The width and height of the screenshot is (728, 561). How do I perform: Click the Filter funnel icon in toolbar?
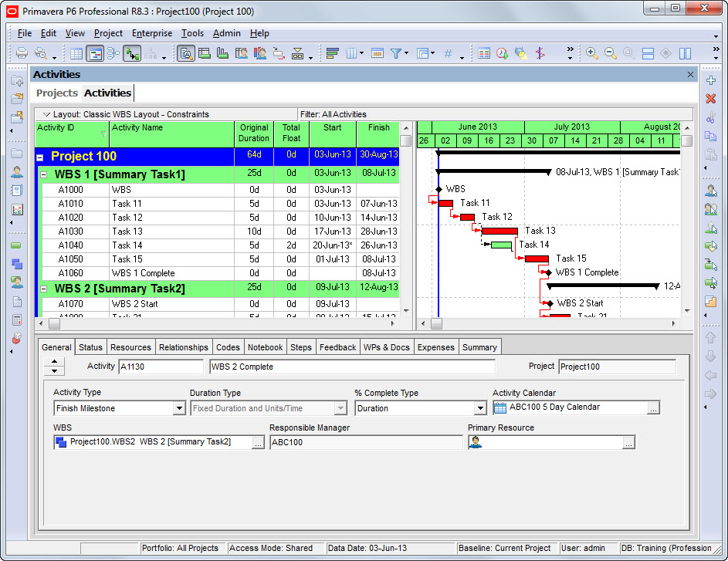(x=395, y=53)
